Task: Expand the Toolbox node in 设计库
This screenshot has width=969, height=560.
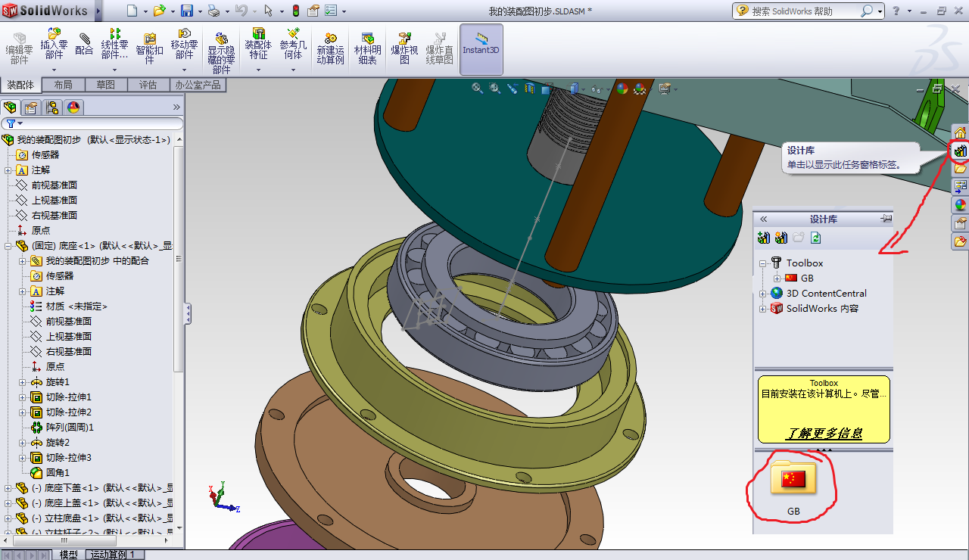Action: tap(763, 263)
